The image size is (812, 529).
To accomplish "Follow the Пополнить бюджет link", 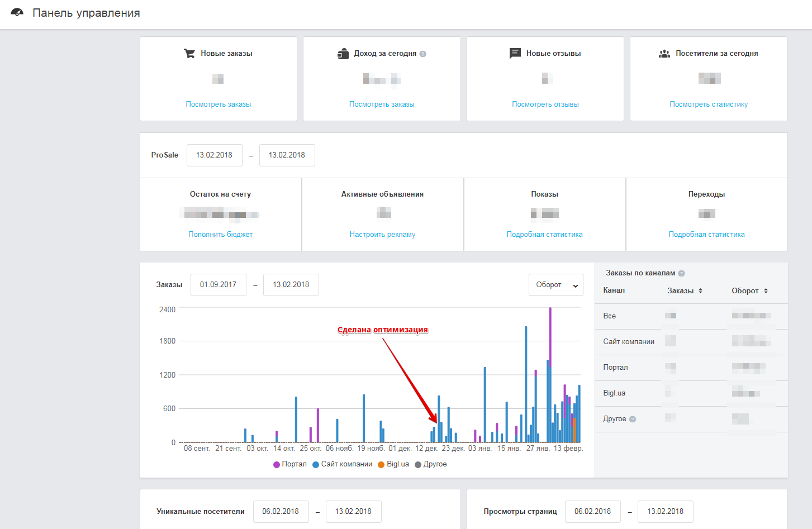I will tap(221, 235).
